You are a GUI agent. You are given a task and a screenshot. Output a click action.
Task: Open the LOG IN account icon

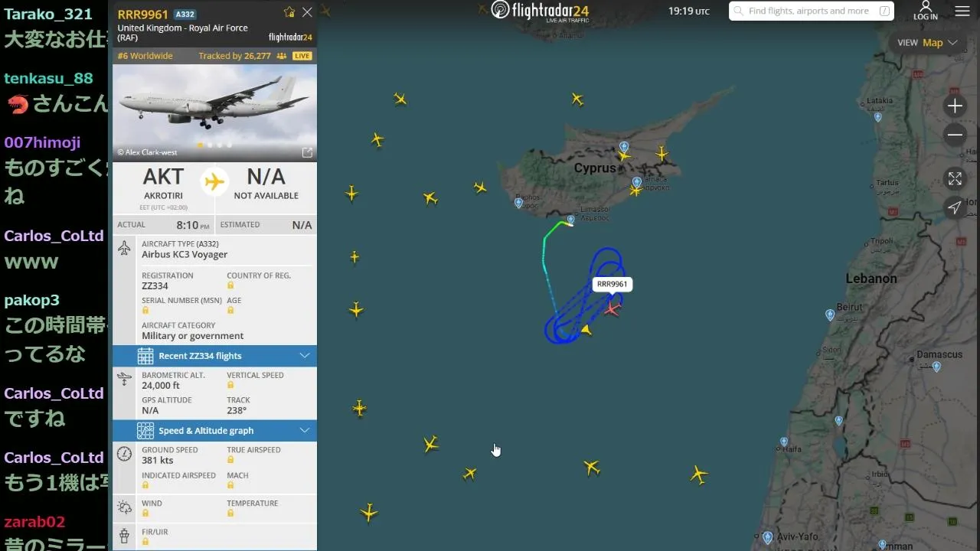925,11
